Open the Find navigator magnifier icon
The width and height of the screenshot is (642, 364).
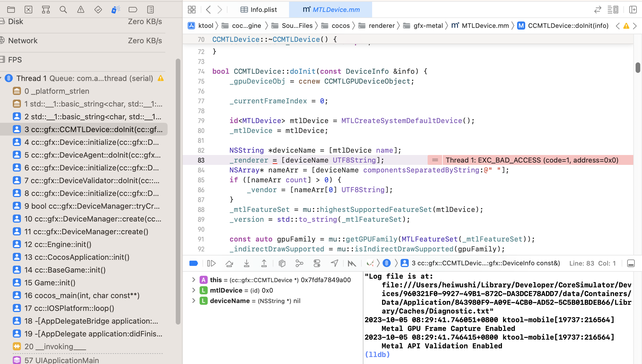63,10
